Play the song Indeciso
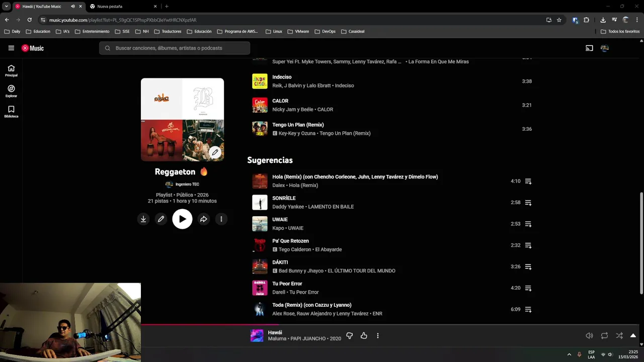Screen dimensions: 644x362 click(x=260, y=81)
